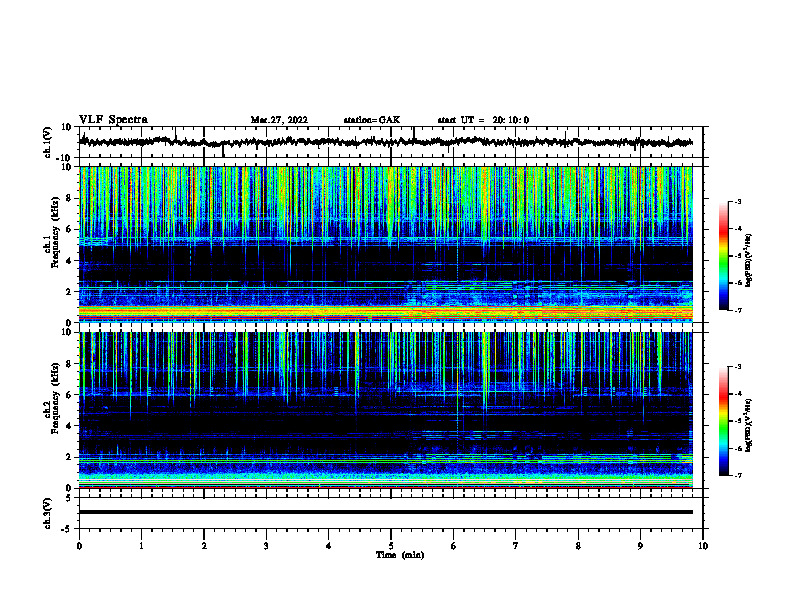Select the ch.2 spectrogram color scale bar

pyautogui.click(x=724, y=421)
